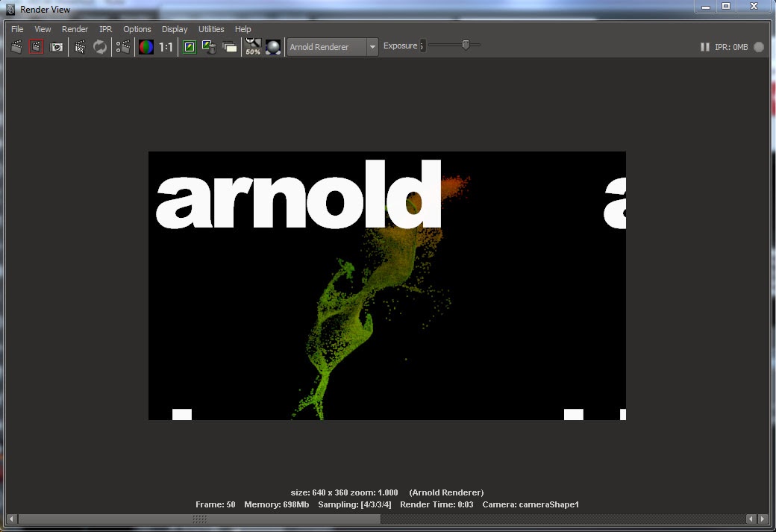Click the 1:1 real size icon
Viewport: 776px width, 532px height.
point(166,47)
